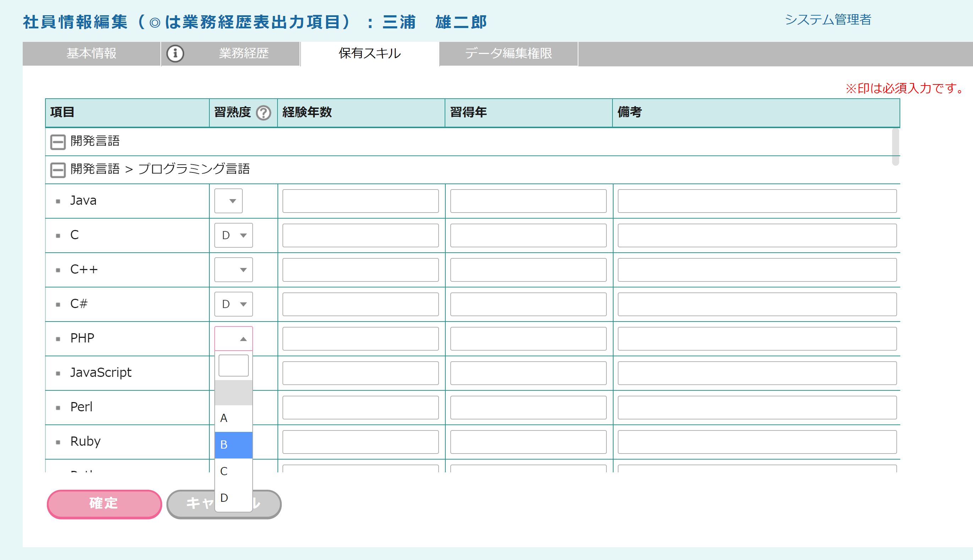Open the C++ proficiency dropdown

coord(233,270)
